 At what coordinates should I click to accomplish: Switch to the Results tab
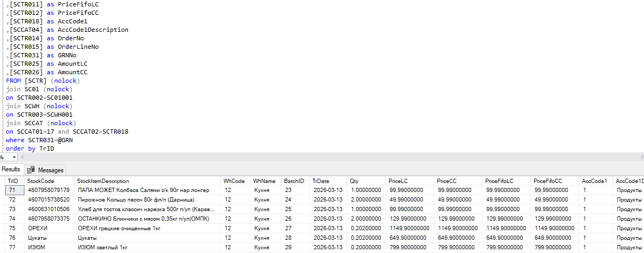[11, 169]
